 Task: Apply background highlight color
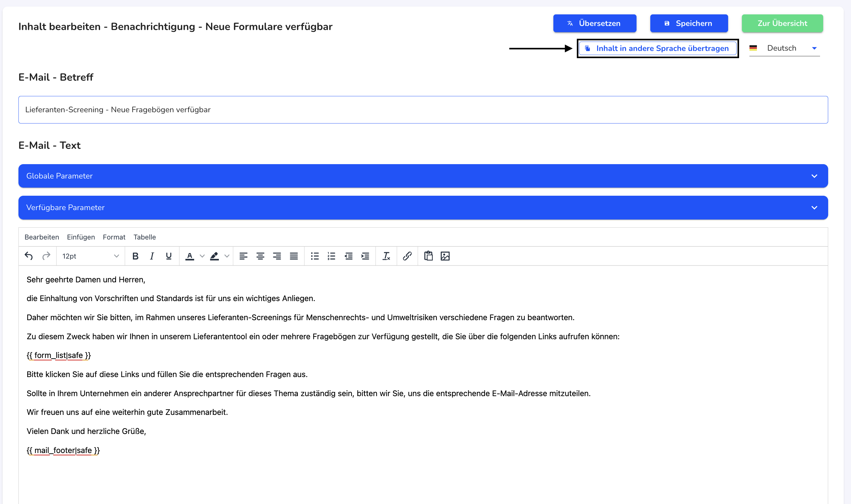pyautogui.click(x=214, y=256)
